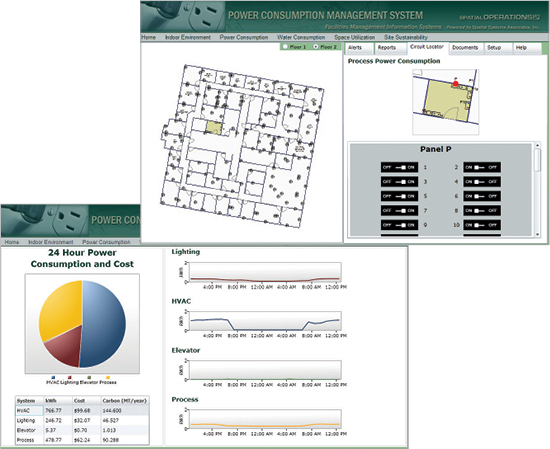Select the Floor 2 radio button

316,47
